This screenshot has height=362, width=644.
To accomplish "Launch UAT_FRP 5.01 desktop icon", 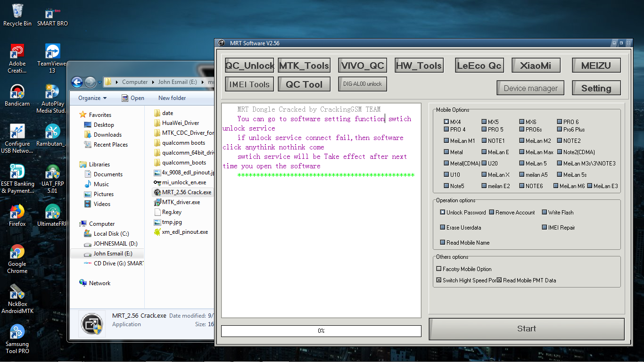I will click(52, 179).
